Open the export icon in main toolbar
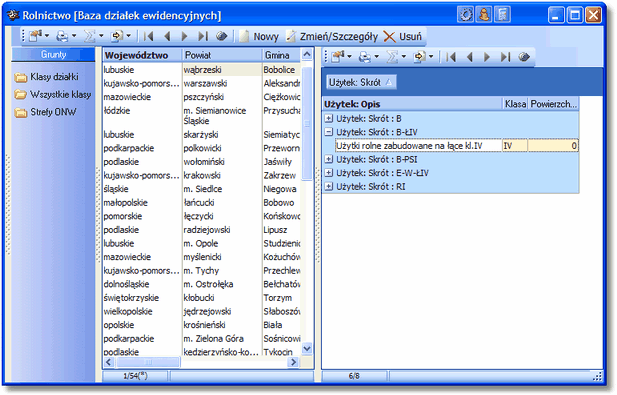Image resolution: width=617 pixels, height=395 pixels. (35, 36)
